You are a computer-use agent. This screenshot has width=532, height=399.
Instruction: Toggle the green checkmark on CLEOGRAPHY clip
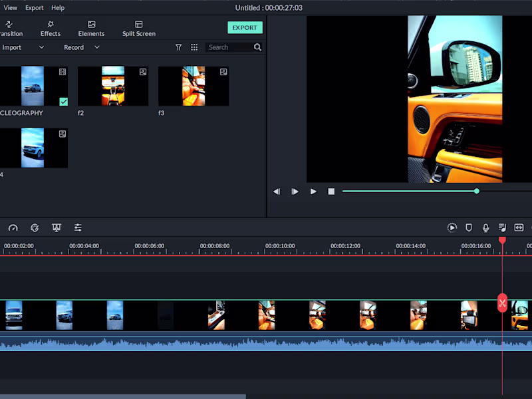click(63, 101)
